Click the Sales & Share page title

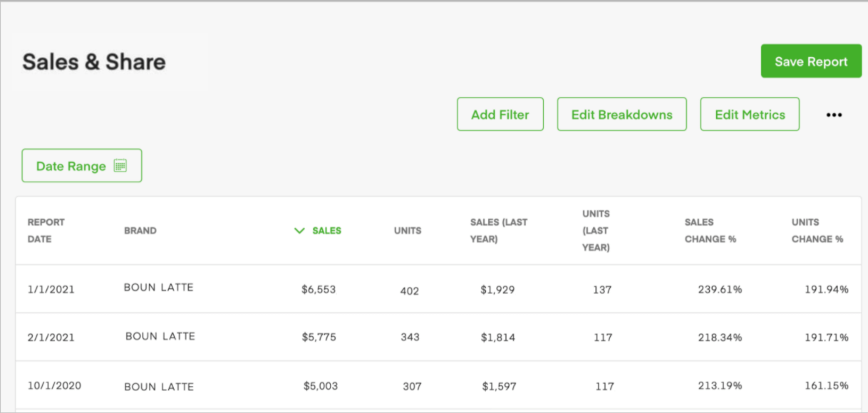[x=95, y=62]
